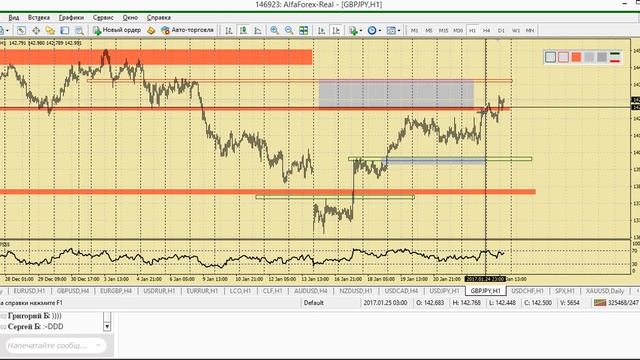Image resolution: width=640 pixels, height=360 pixels.
Task: Click Сергей Б chat message
Action: click(x=36, y=327)
